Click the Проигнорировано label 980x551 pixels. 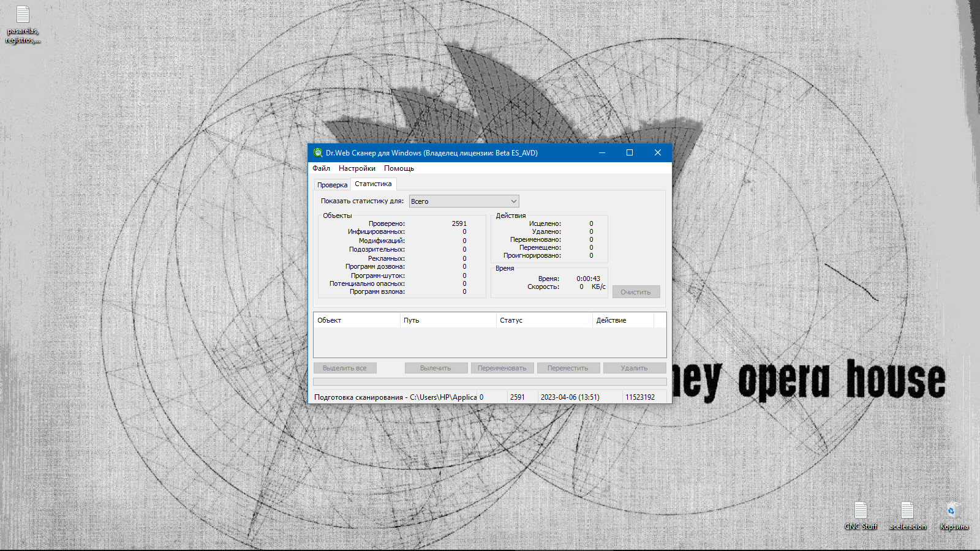[532, 255]
